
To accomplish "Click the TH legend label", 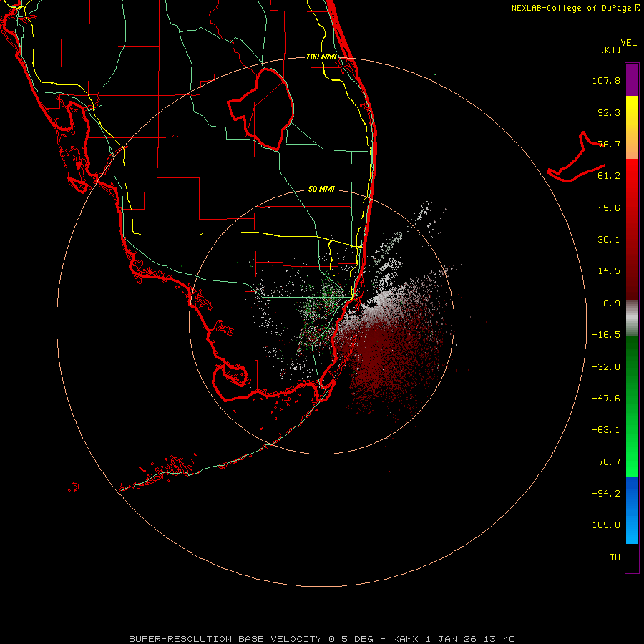I will [615, 557].
